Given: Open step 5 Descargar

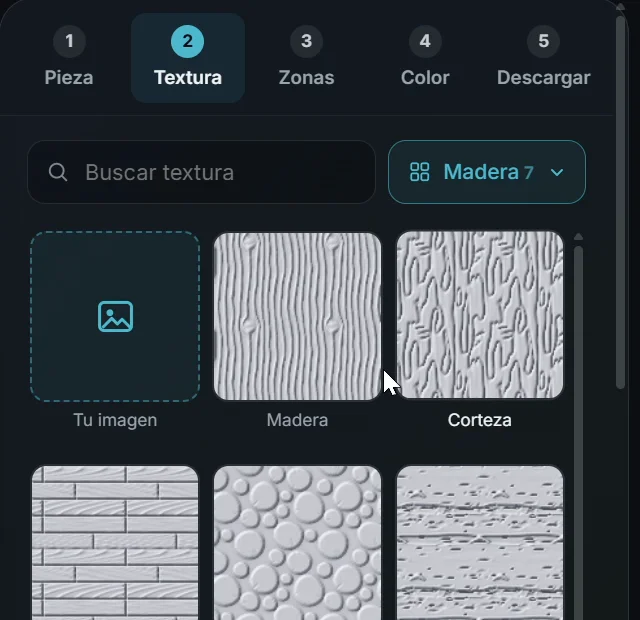Looking at the screenshot, I should coord(543,57).
